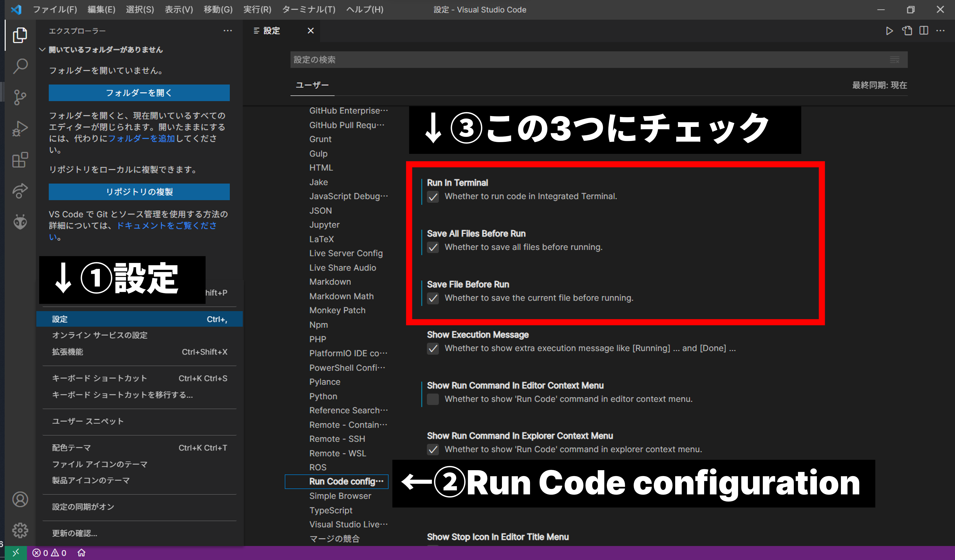Select LaTeX in settings tree
The image size is (955, 560).
(x=321, y=239)
